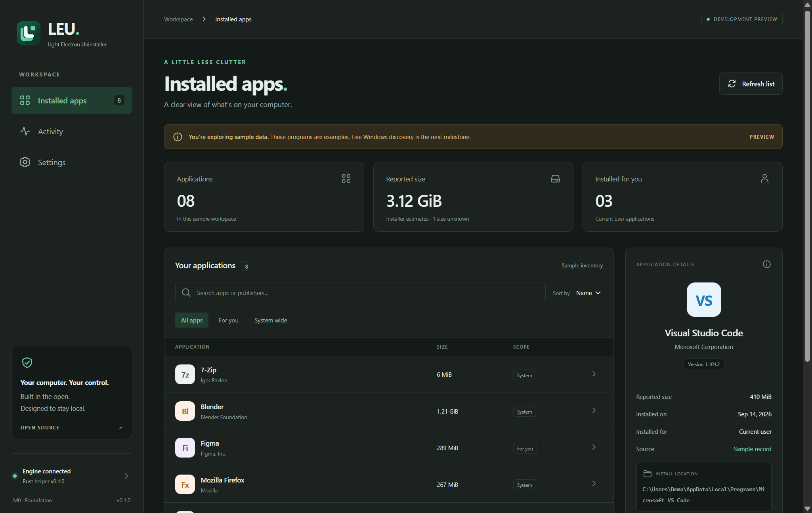
Task: Click the Settings gear icon
Action: (x=25, y=162)
